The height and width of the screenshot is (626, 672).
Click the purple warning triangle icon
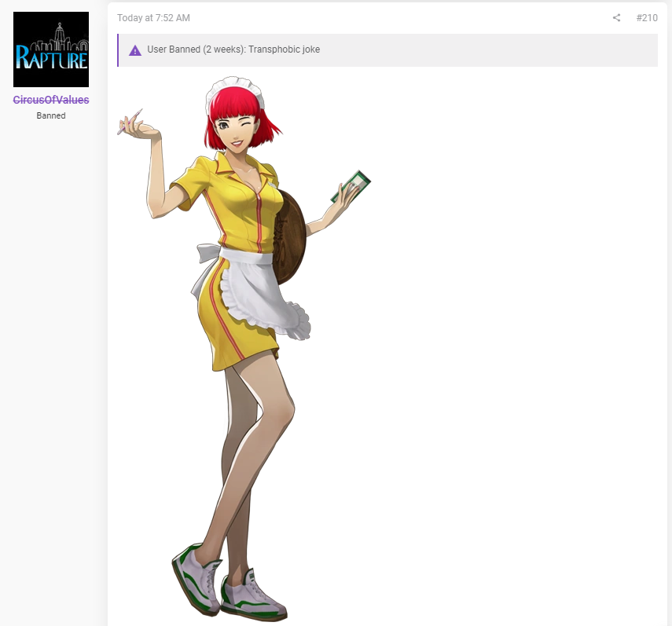click(135, 50)
